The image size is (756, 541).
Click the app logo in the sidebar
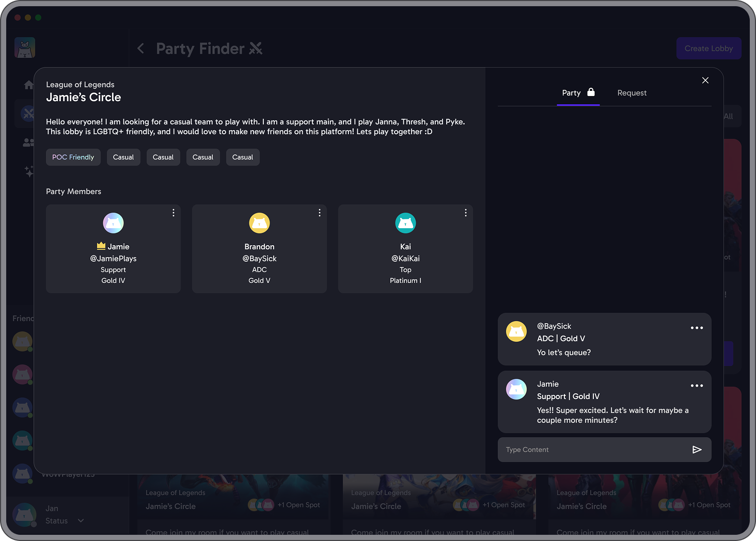(x=25, y=47)
